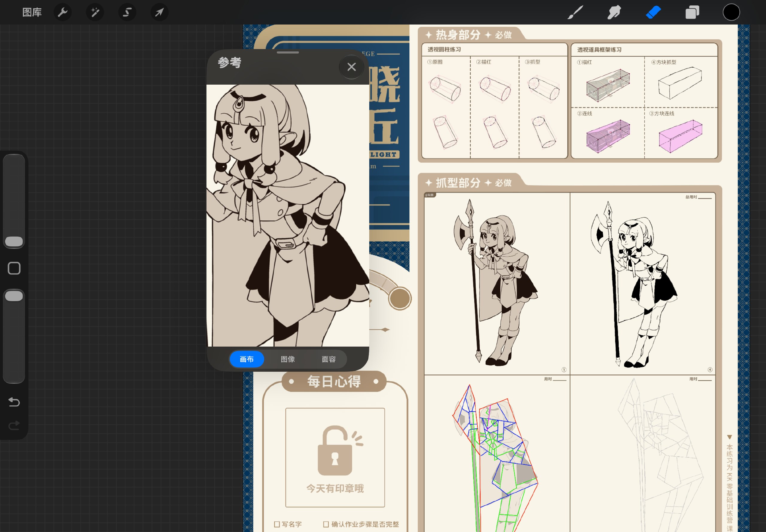766x532 pixels.
Task: Click the 热身部分 section heading
Action: (x=458, y=35)
